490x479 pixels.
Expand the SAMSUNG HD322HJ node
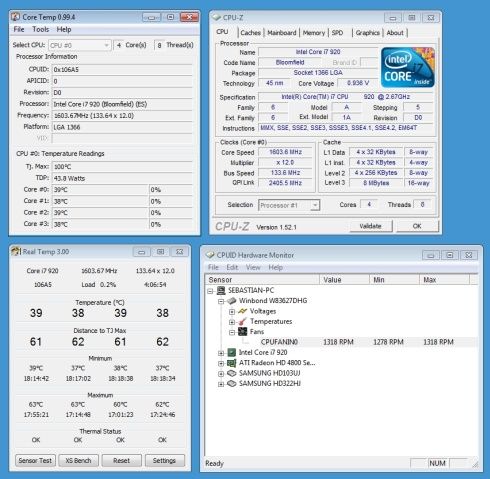point(221,384)
